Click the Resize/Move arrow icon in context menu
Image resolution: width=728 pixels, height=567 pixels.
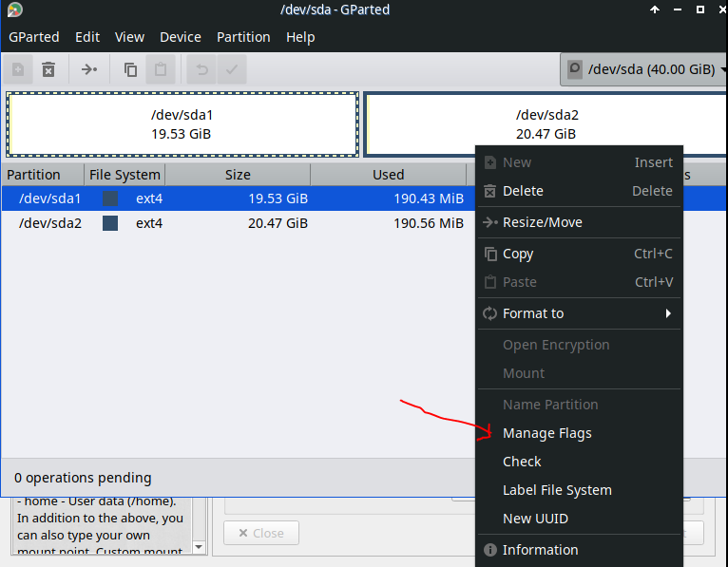pyautogui.click(x=490, y=222)
